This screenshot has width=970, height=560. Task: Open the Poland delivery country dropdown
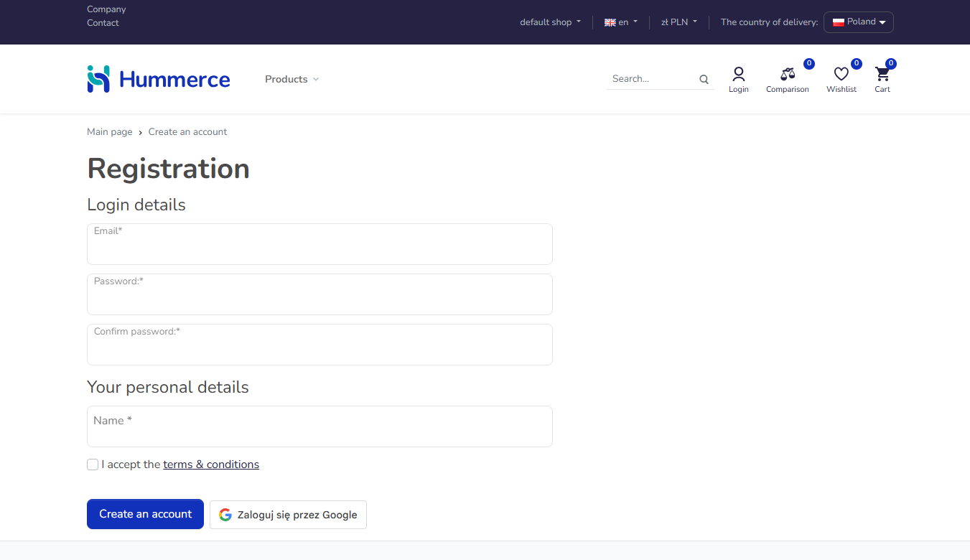point(859,22)
